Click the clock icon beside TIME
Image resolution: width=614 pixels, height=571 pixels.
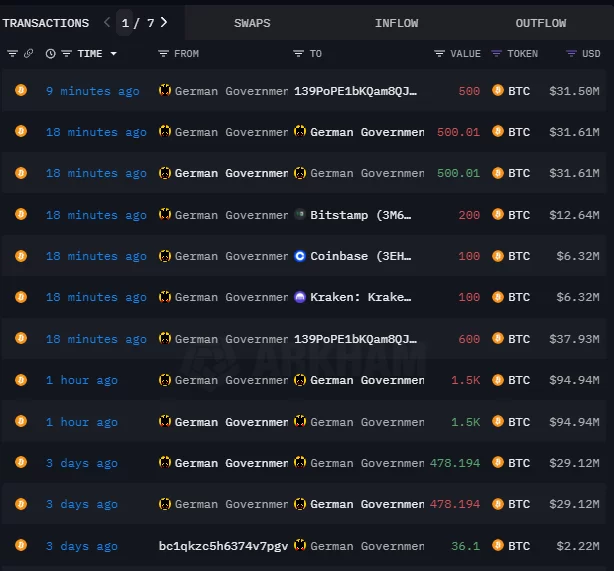(x=51, y=54)
